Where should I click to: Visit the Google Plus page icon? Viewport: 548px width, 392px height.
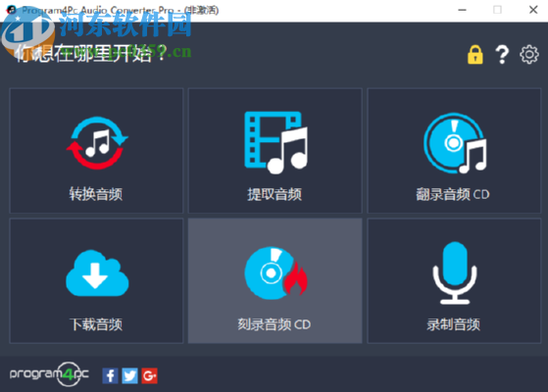150,375
